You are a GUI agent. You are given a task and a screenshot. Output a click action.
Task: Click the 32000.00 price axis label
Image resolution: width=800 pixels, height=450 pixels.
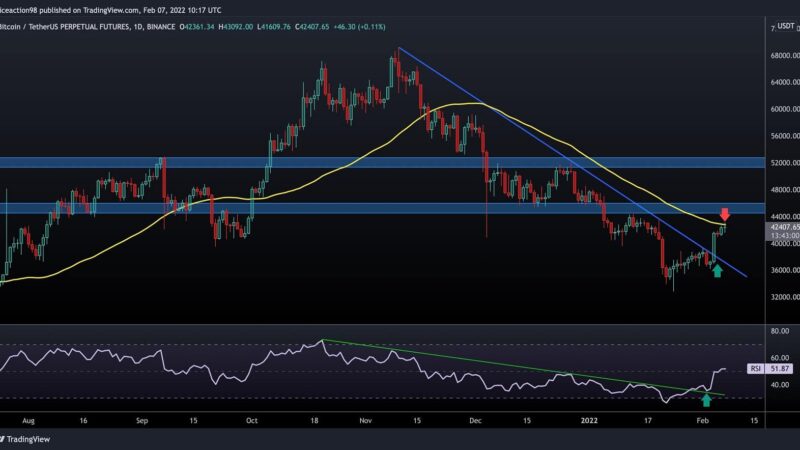[785, 297]
